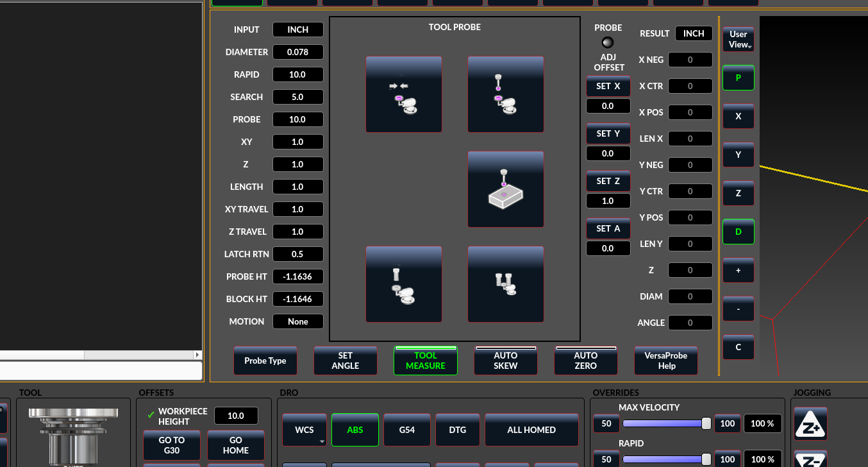
Task: Click the bottom-left tool setter probe icon
Action: click(403, 284)
